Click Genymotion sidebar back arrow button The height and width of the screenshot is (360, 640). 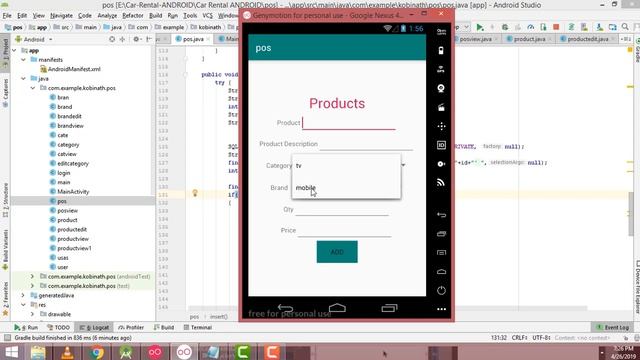tap(441, 215)
